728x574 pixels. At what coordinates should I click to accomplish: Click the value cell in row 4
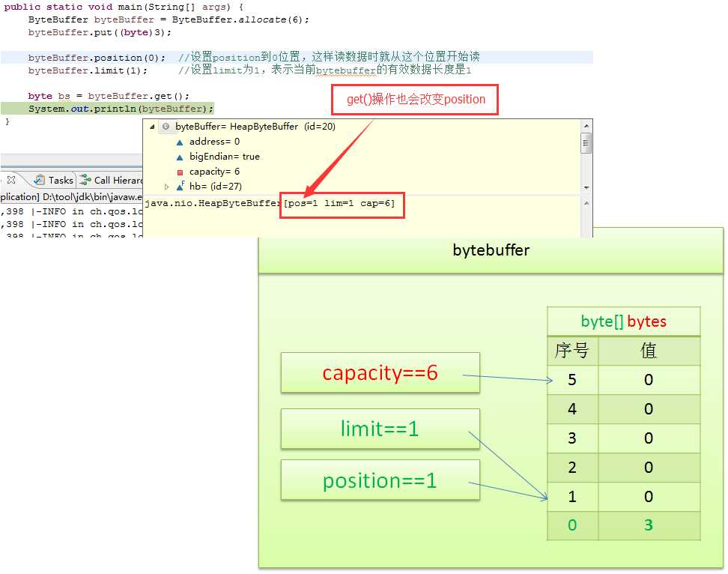click(649, 409)
